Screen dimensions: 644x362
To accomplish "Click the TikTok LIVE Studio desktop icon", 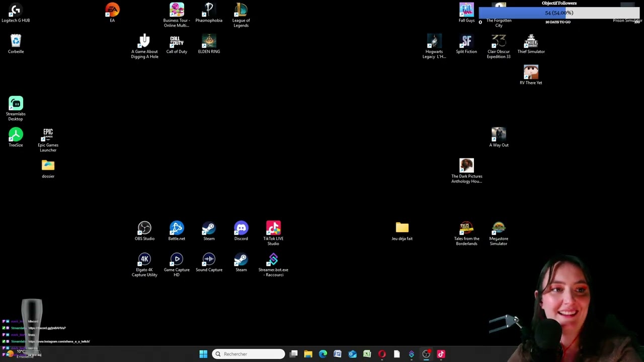I will click(273, 233).
